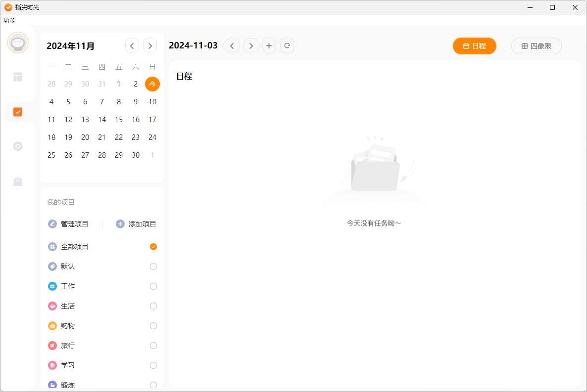Select December 1 greyed date
The width and height of the screenshot is (587, 392).
(152, 155)
